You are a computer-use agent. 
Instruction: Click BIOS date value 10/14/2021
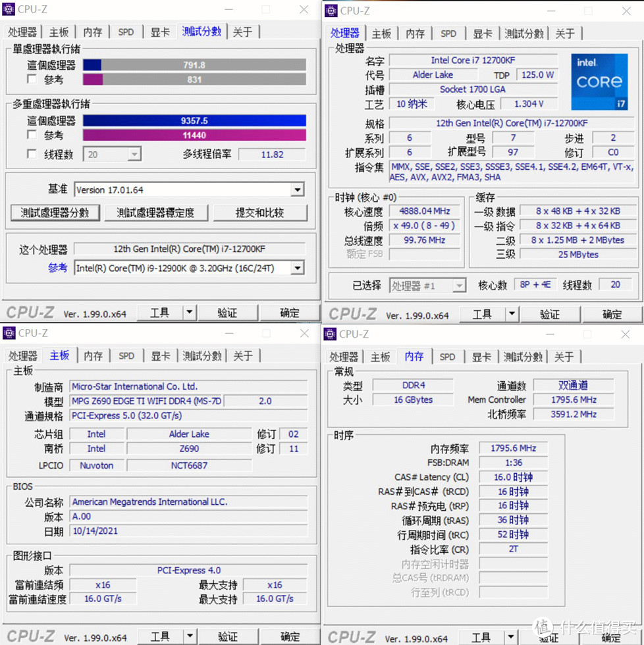pyautogui.click(x=188, y=530)
